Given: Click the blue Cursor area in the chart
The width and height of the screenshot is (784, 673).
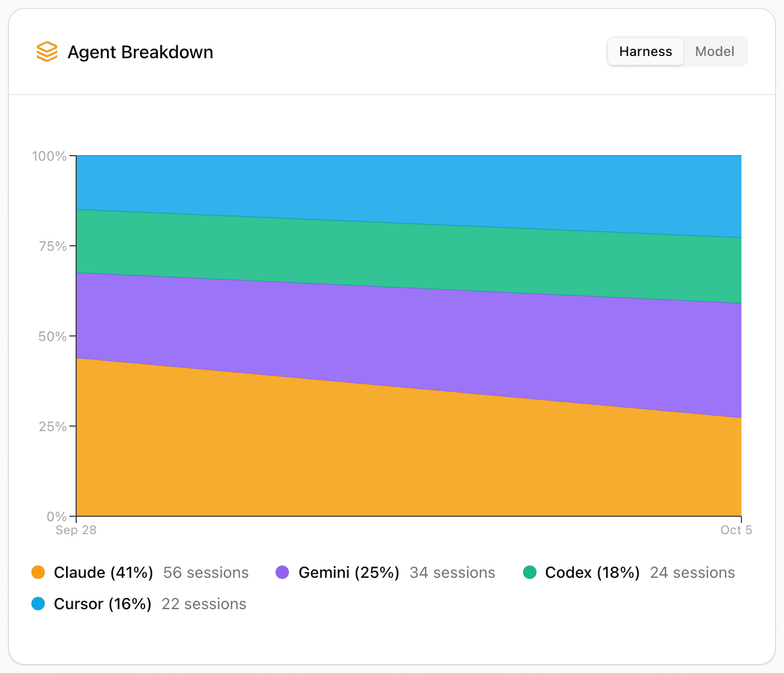Looking at the screenshot, I should click(x=409, y=189).
